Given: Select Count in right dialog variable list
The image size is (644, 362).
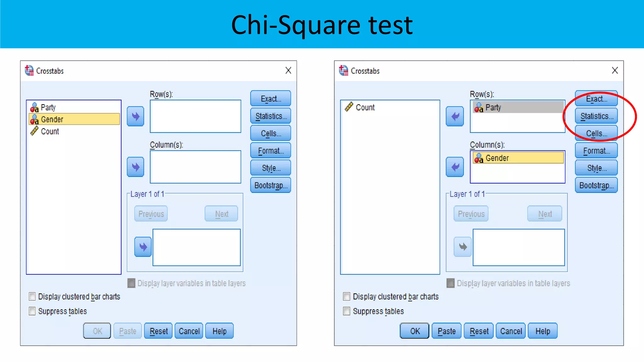Looking at the screenshot, I should [x=390, y=107].
